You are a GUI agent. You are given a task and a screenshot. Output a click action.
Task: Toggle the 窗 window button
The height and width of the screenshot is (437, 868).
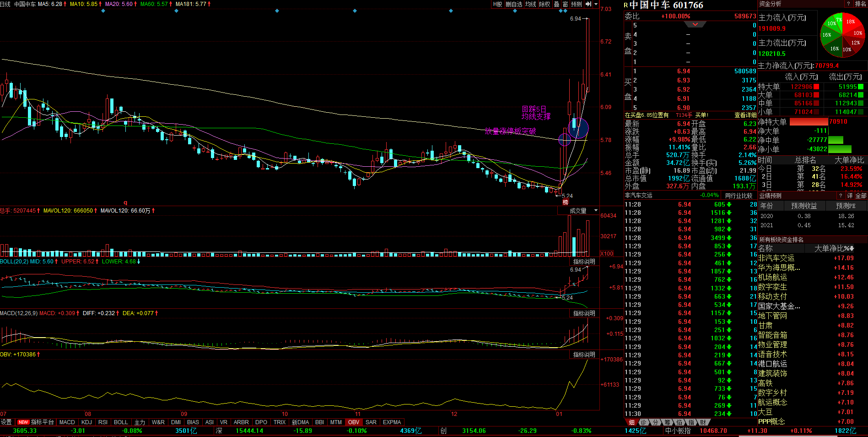click(565, 4)
